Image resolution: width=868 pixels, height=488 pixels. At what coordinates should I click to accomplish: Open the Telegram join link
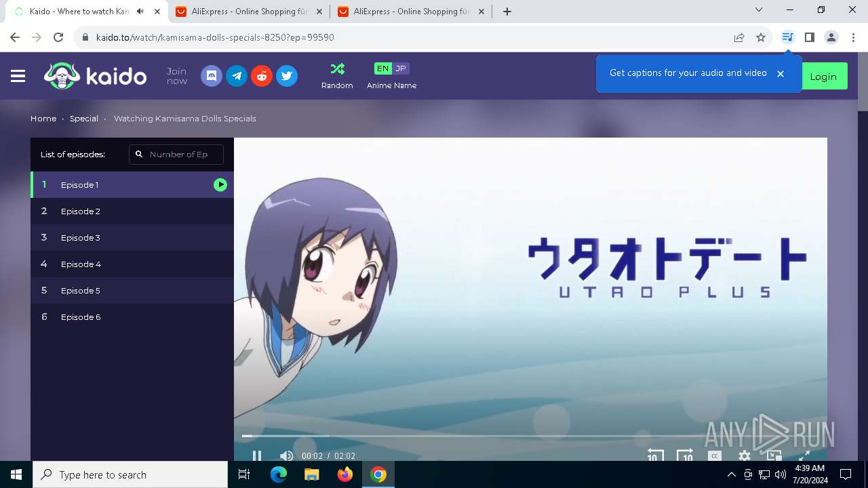pyautogui.click(x=237, y=76)
